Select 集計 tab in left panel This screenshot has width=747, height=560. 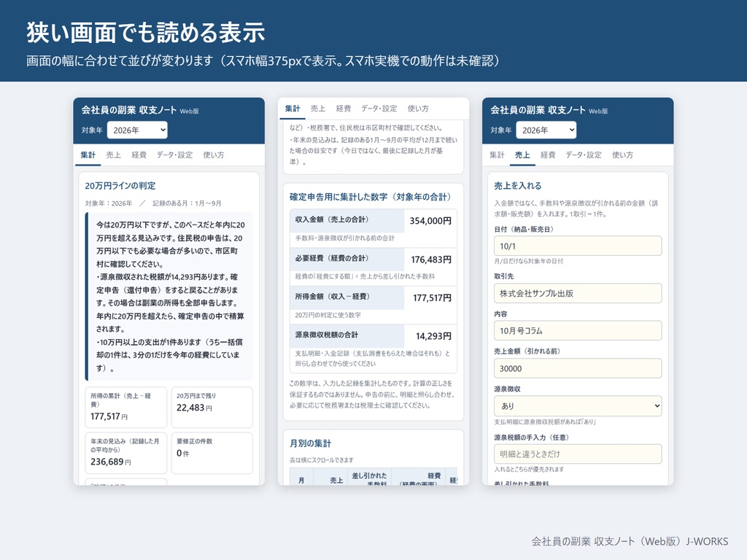pyautogui.click(x=88, y=155)
